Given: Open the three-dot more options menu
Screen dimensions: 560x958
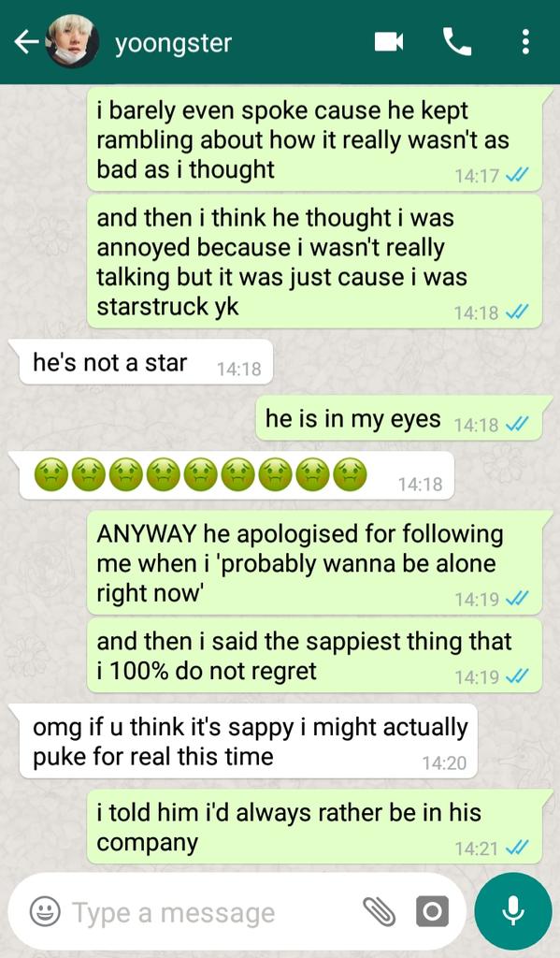Looking at the screenshot, I should (525, 42).
